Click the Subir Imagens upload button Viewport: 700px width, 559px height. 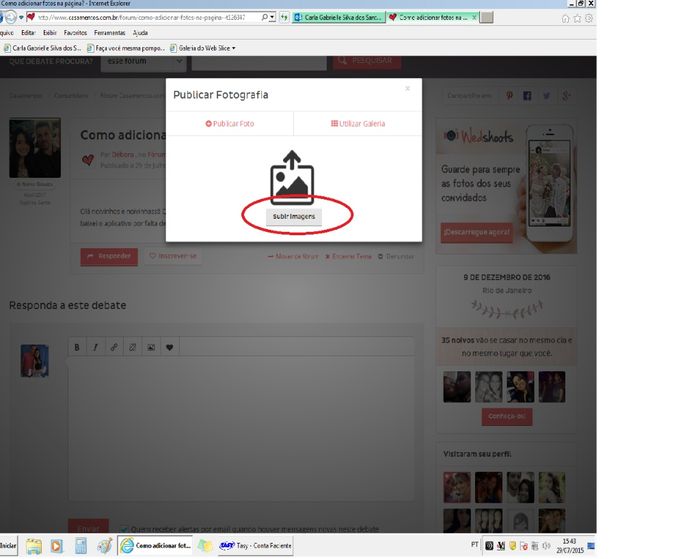[x=294, y=217]
